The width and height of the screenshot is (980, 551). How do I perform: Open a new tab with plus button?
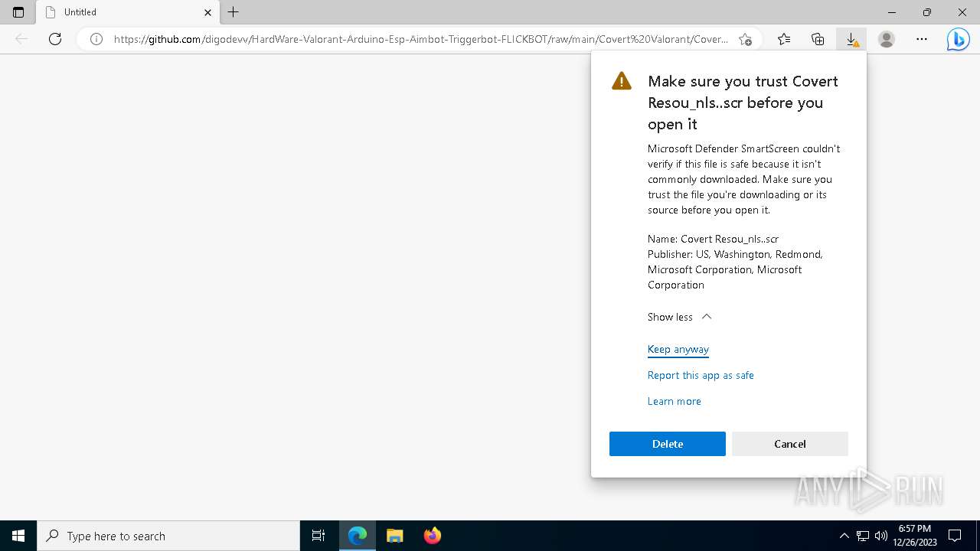[x=234, y=12]
